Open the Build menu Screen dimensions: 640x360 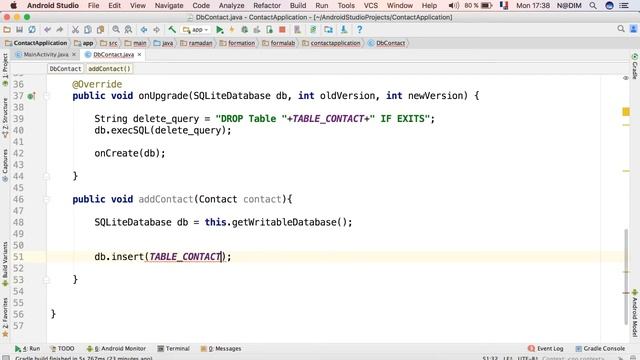298,5
